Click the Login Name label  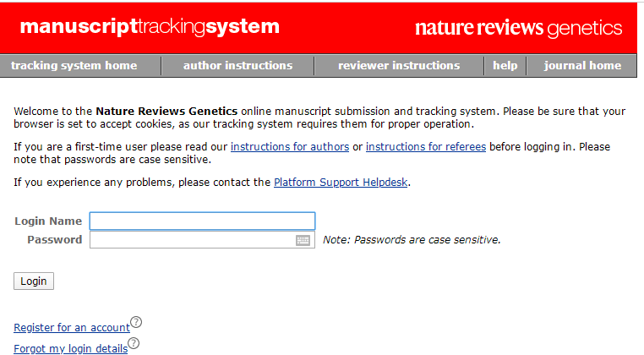pos(48,221)
